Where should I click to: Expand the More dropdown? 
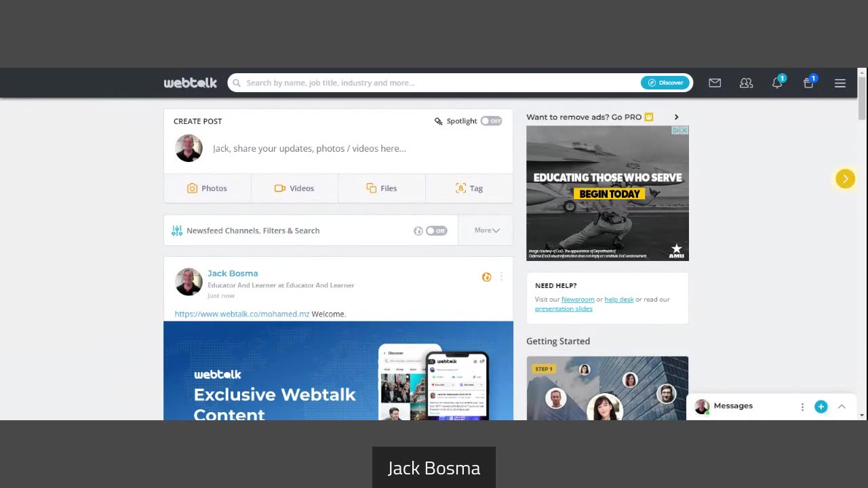486,230
